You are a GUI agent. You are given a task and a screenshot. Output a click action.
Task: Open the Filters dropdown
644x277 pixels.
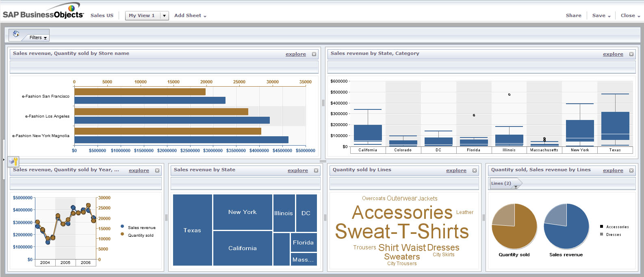[x=38, y=37]
